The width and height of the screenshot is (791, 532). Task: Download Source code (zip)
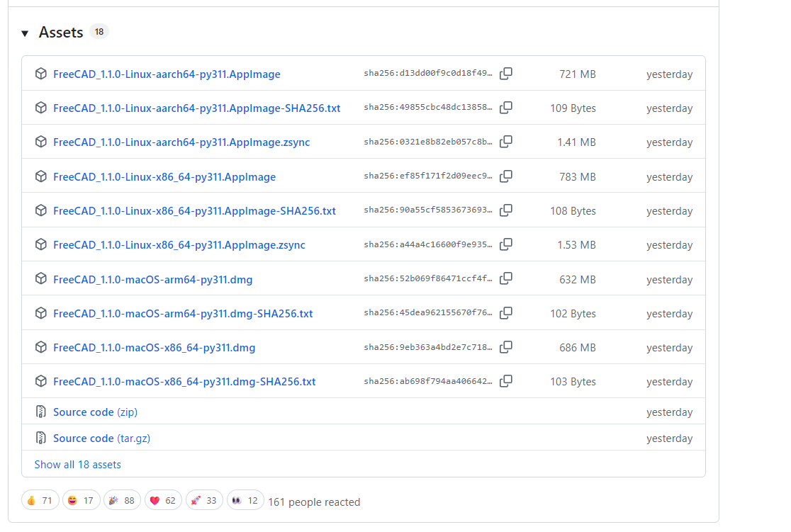click(x=96, y=412)
